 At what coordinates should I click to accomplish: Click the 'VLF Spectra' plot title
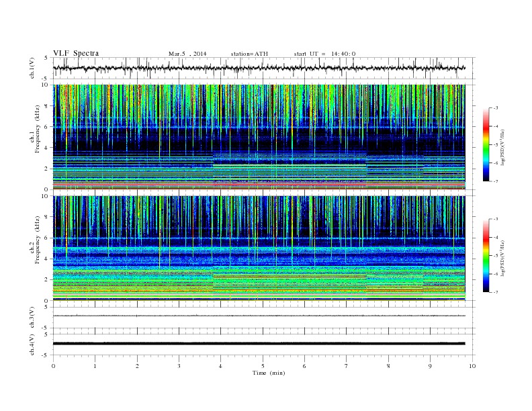(76, 53)
